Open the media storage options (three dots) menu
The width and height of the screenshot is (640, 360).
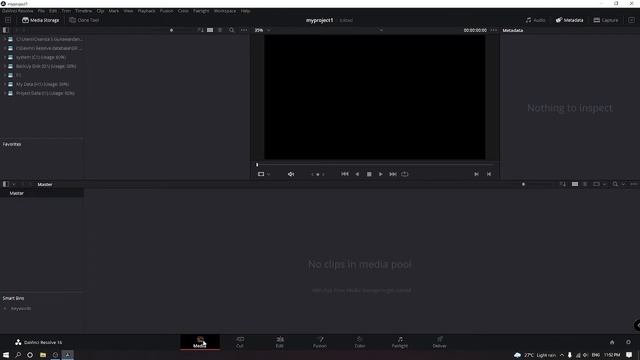click(244, 30)
